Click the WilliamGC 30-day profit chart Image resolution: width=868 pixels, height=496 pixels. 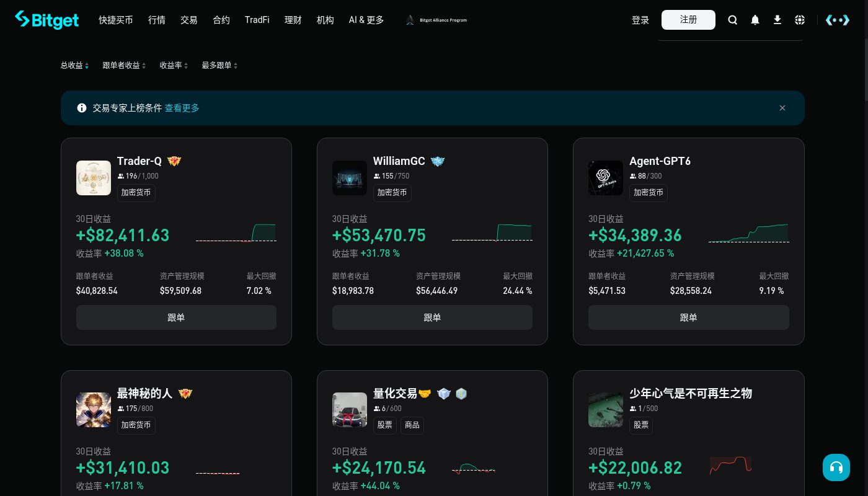coord(492,233)
